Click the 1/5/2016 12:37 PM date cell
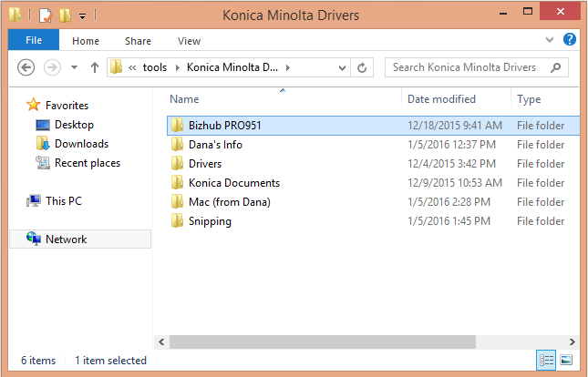Image resolution: width=588 pixels, height=377 pixels. pos(451,145)
